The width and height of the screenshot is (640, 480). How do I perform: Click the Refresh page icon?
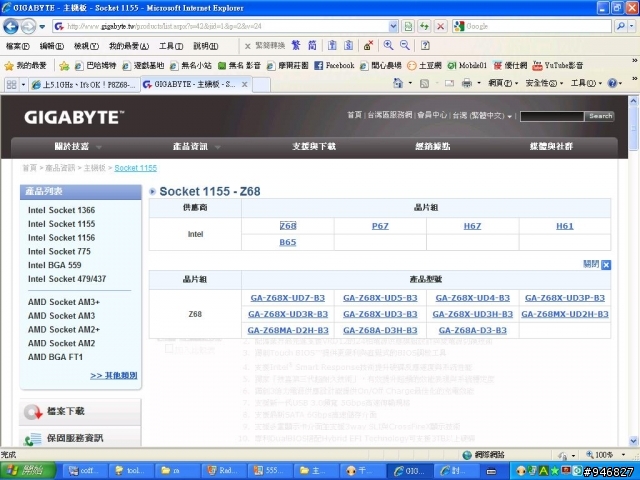pos(424,27)
